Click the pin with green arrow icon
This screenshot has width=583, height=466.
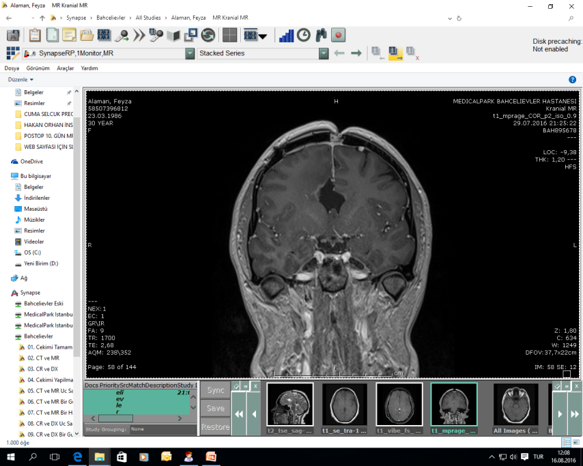[122, 36]
